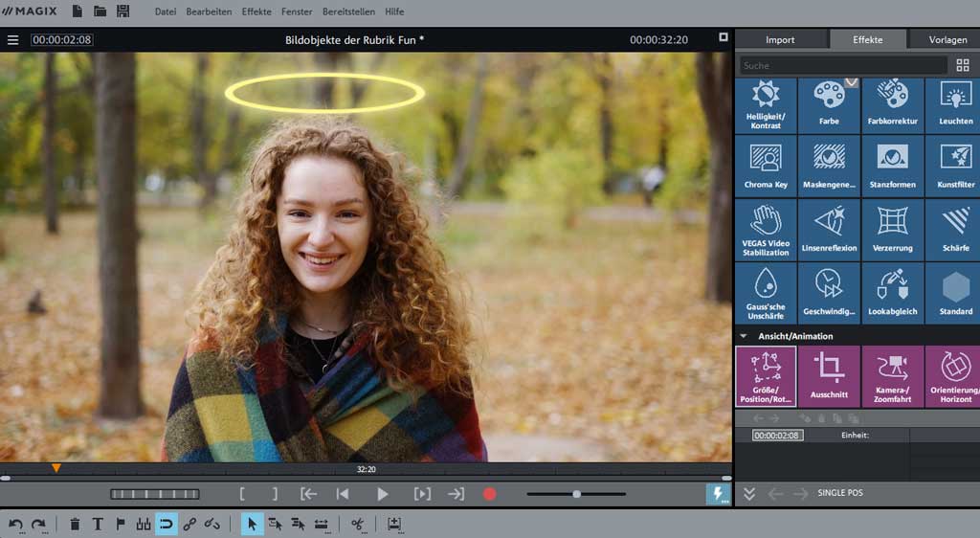Open the Farbkorrektur effect tile
Screen dimensions: 980x538
click(892, 105)
